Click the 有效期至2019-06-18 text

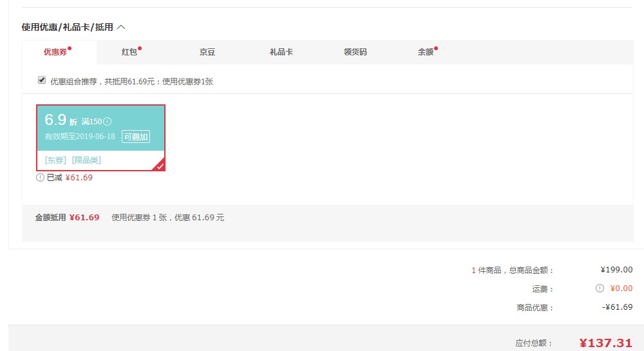[x=80, y=137]
